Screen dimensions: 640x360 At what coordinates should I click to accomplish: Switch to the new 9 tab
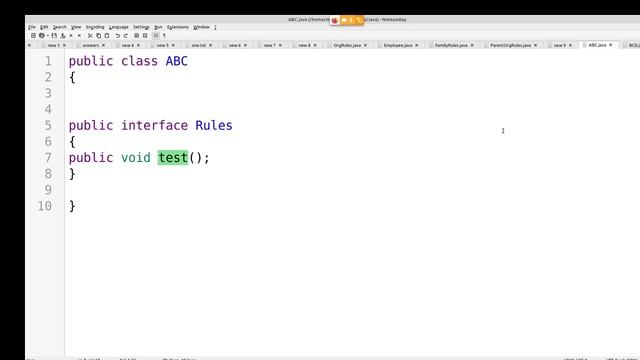point(560,45)
